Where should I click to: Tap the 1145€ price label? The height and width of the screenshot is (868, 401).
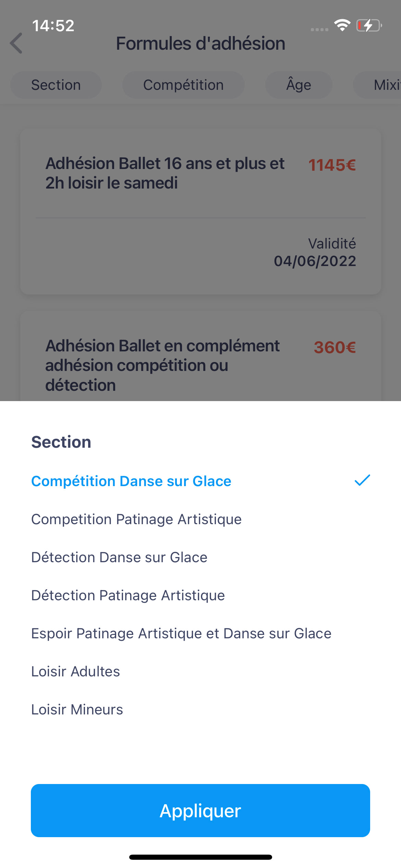(x=332, y=165)
